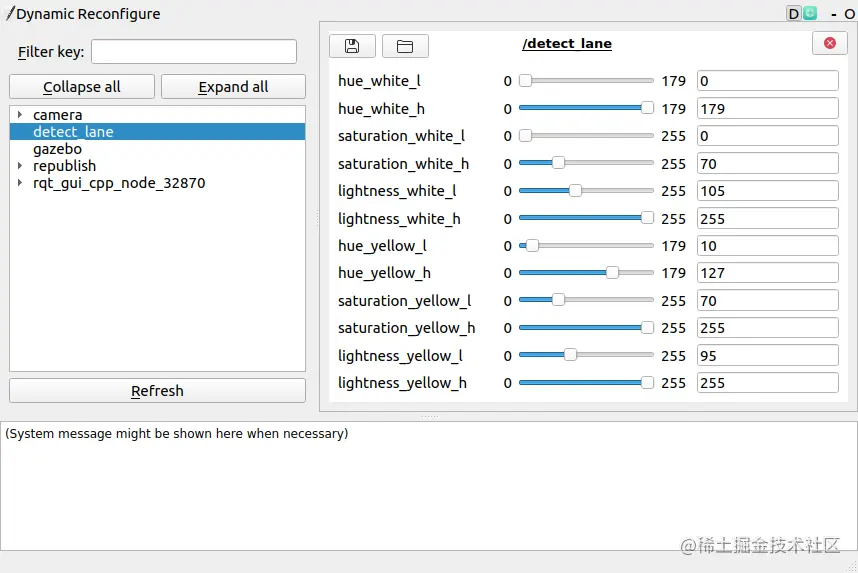Click the saturation_yellow_l slider handle
Screen dimensions: 858x573
(x=558, y=300)
